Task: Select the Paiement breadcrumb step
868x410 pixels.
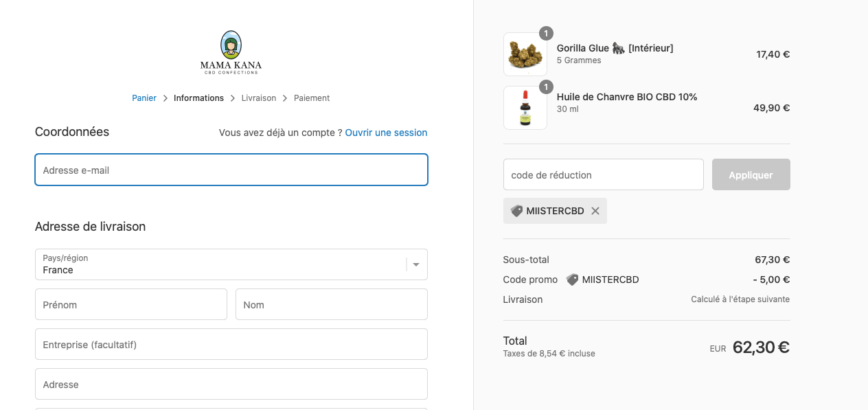Action: coord(312,98)
